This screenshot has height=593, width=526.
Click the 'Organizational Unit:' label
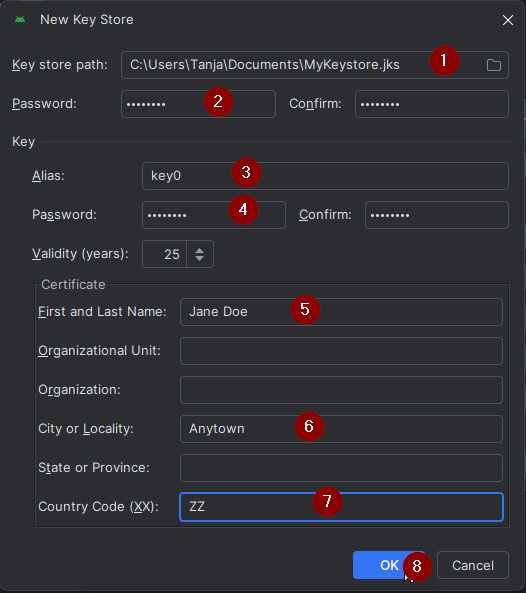point(99,351)
